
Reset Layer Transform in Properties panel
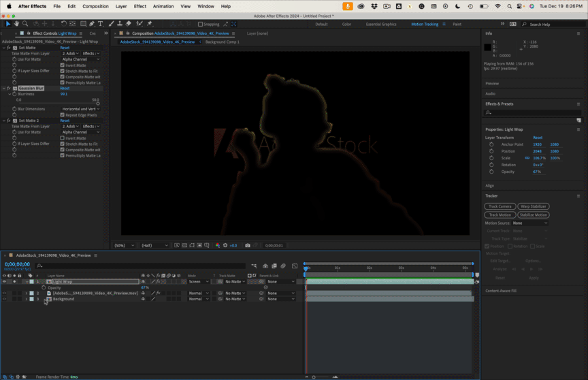[x=538, y=138]
